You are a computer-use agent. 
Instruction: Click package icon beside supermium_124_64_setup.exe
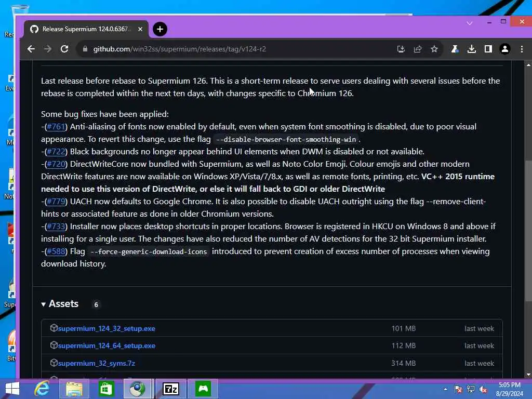54,345
